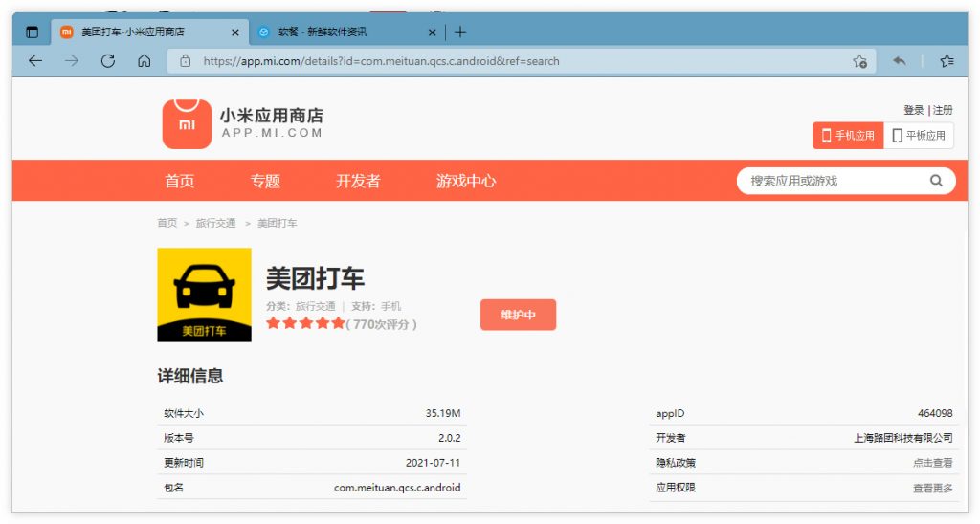Screen dimensions: 980x524
Task: Open the tab actions menu icon
Action: (32, 32)
